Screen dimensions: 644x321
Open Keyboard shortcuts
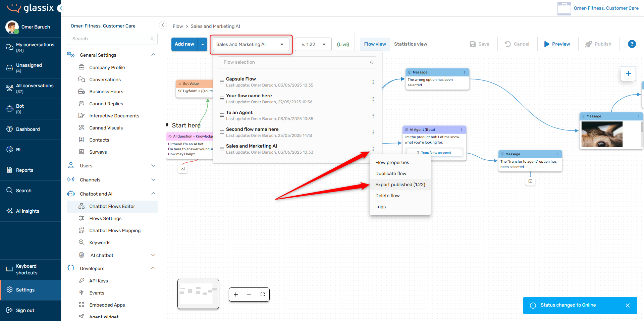pyautogui.click(x=31, y=269)
